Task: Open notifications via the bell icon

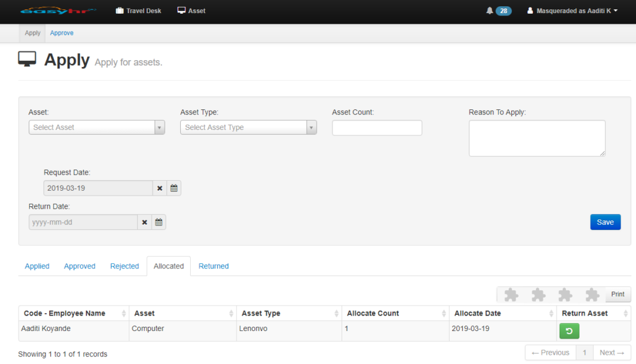Action: click(x=489, y=10)
